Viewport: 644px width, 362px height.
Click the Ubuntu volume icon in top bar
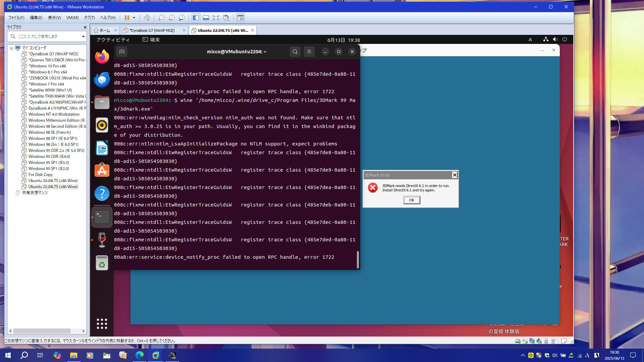(555, 40)
